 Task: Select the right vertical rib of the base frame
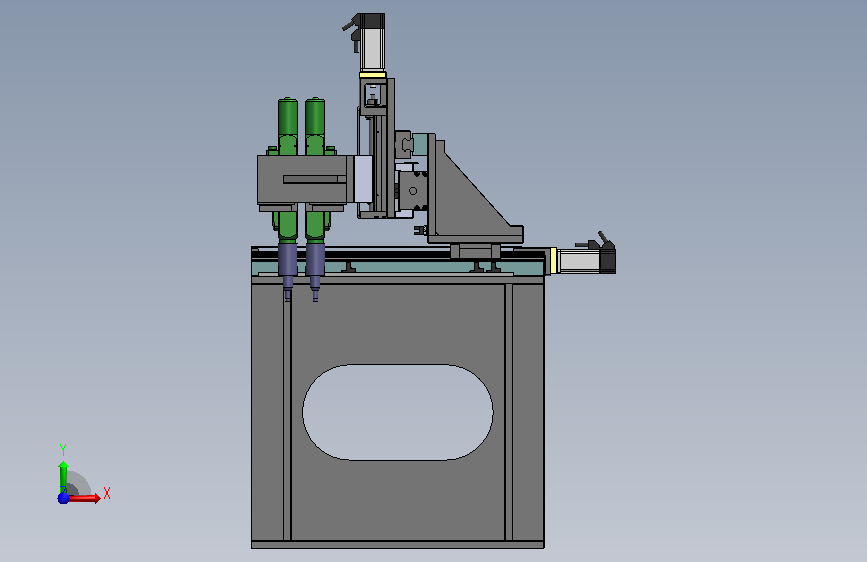[508, 412]
